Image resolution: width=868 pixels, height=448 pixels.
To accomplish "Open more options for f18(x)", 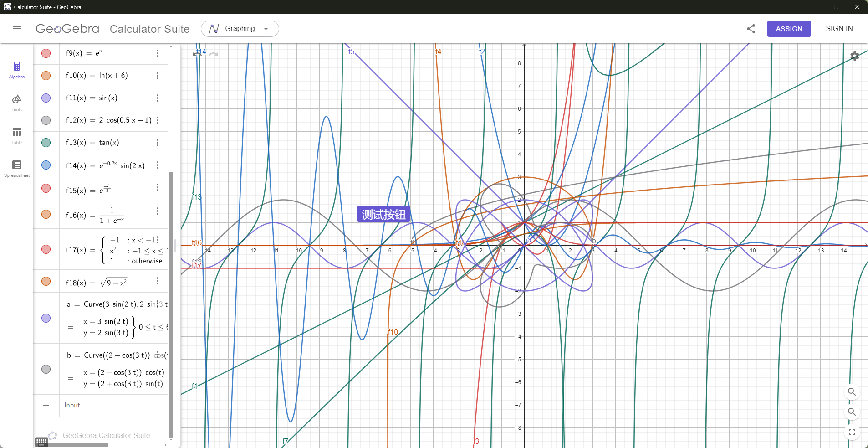I will pyautogui.click(x=158, y=281).
